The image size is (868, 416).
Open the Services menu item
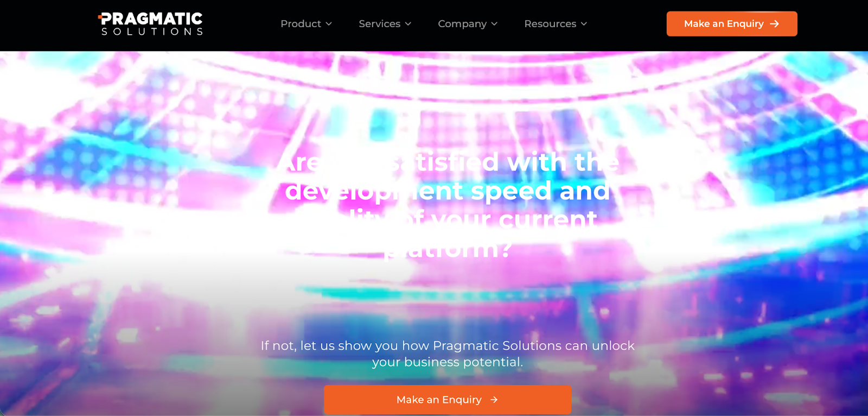[385, 24]
